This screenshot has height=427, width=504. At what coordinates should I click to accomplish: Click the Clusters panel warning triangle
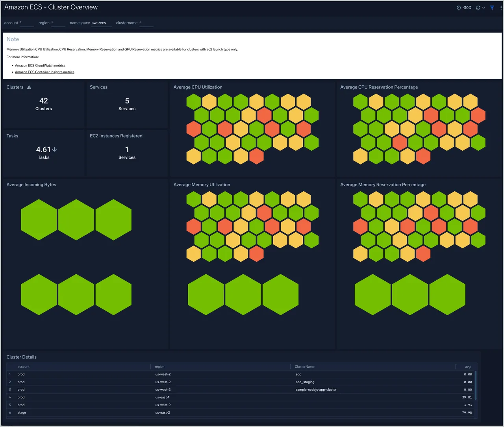click(x=29, y=87)
